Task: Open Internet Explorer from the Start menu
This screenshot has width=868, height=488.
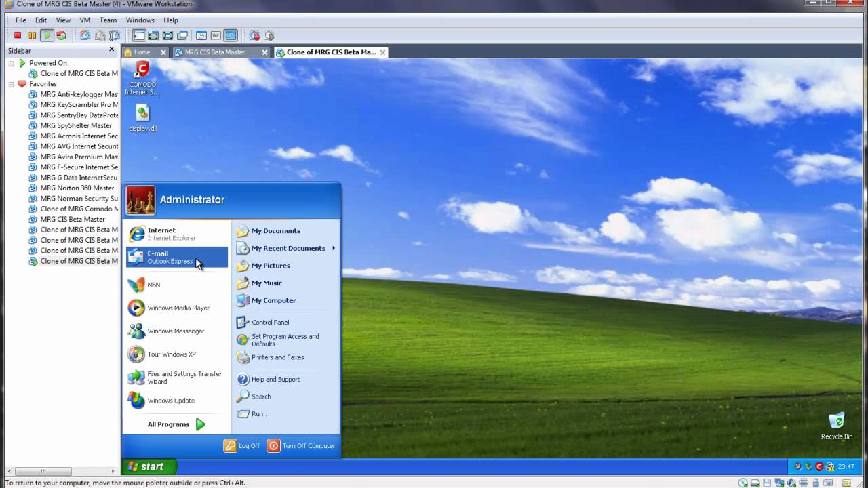Action: pos(176,234)
